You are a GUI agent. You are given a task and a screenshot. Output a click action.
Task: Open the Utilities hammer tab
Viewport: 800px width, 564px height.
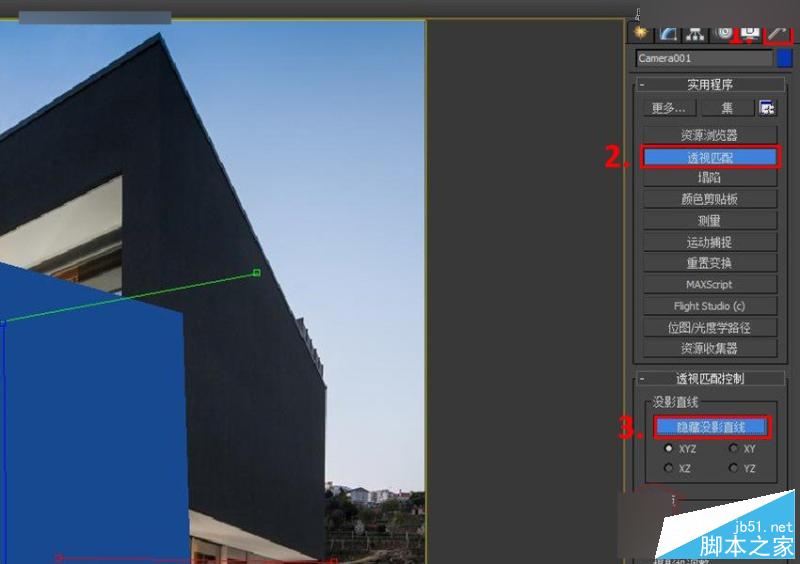778,33
